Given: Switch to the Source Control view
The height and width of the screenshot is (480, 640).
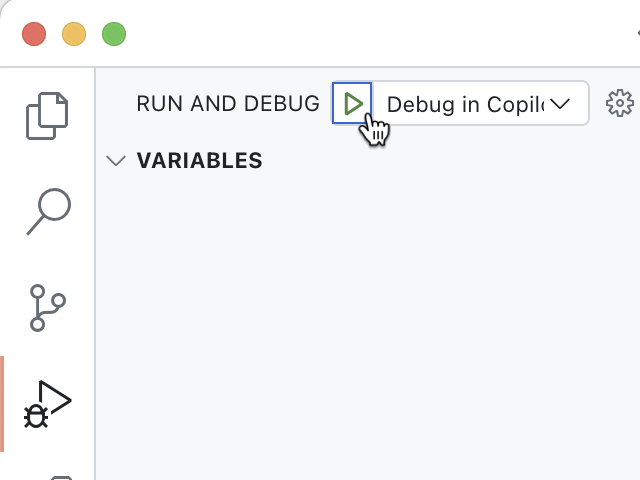Looking at the screenshot, I should 47,308.
